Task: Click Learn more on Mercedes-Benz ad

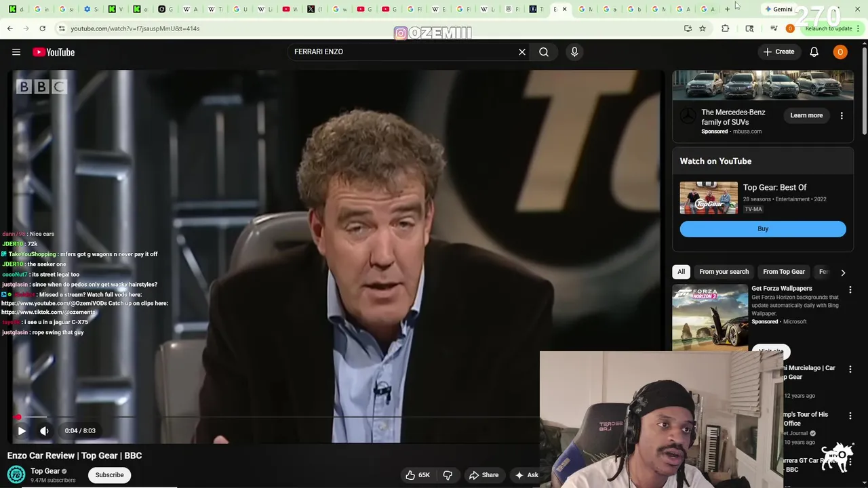Action: [806, 115]
